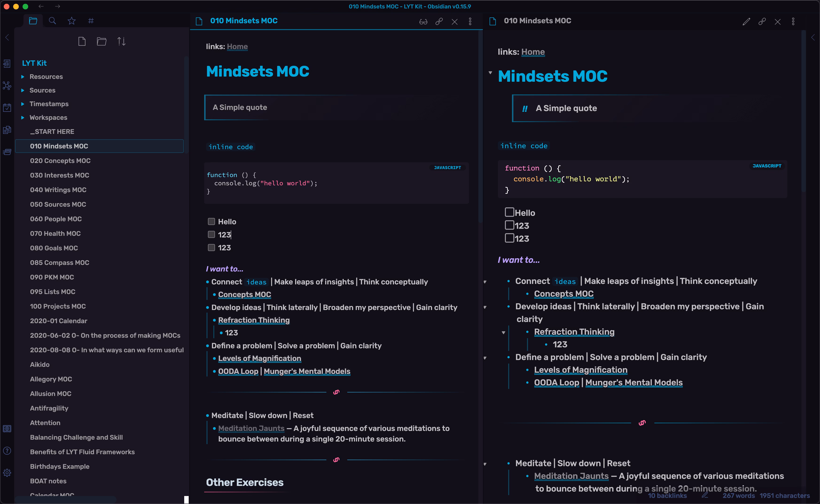Create a new note in the file explorer
The image size is (820, 504).
point(82,41)
